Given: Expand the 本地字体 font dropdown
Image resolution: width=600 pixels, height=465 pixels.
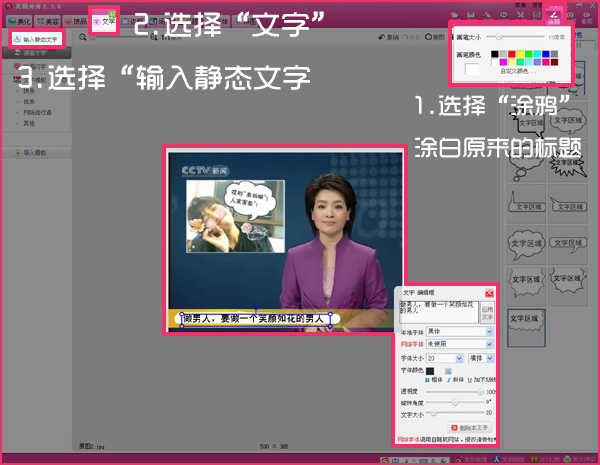Looking at the screenshot, I should [489, 330].
